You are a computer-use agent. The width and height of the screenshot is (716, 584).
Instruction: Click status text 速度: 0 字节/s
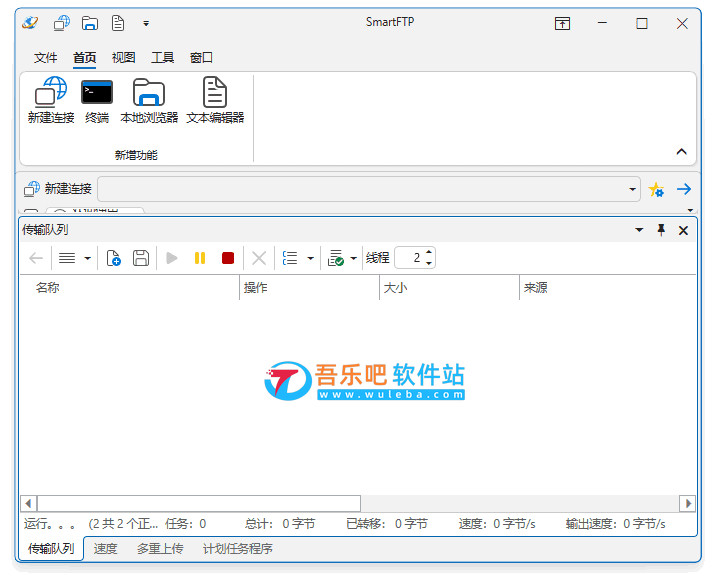tap(497, 524)
